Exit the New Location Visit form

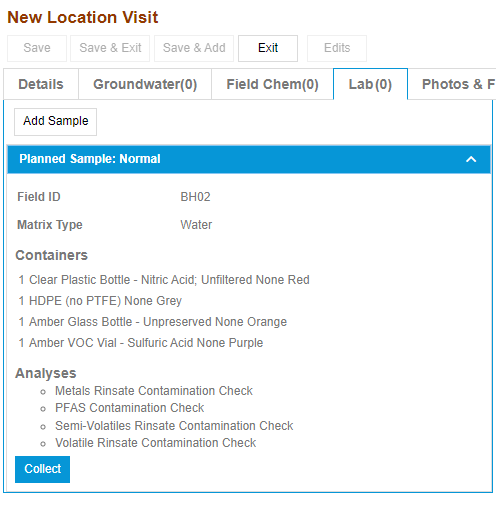point(268,48)
